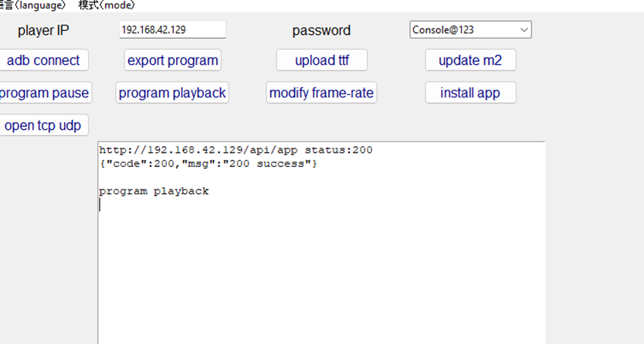Open the mode menu

(107, 5)
